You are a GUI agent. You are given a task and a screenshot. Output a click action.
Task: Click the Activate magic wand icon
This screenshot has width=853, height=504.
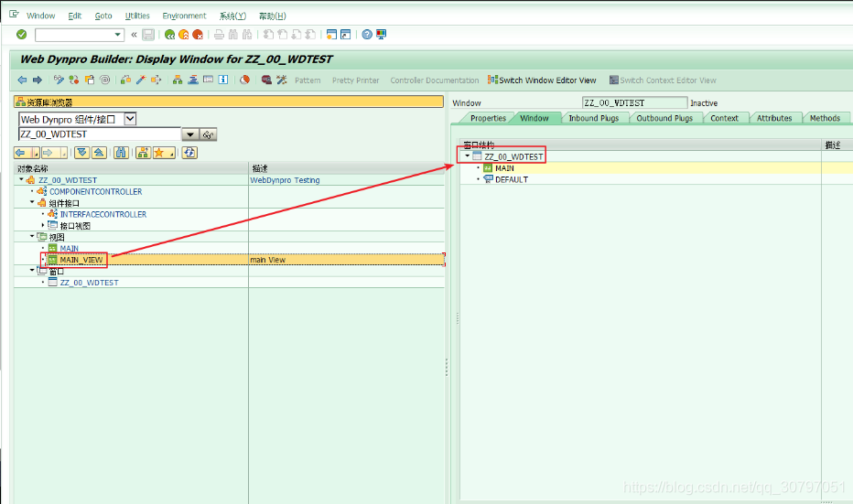(x=141, y=80)
